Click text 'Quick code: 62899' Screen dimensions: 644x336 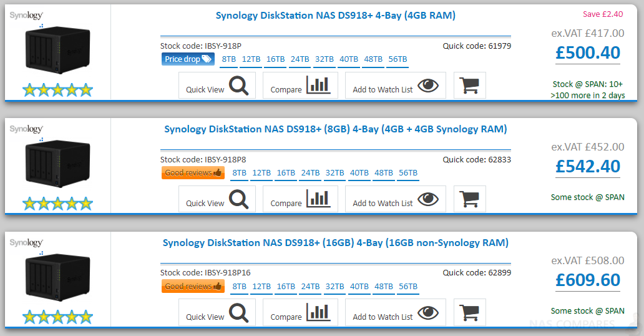pos(477,273)
